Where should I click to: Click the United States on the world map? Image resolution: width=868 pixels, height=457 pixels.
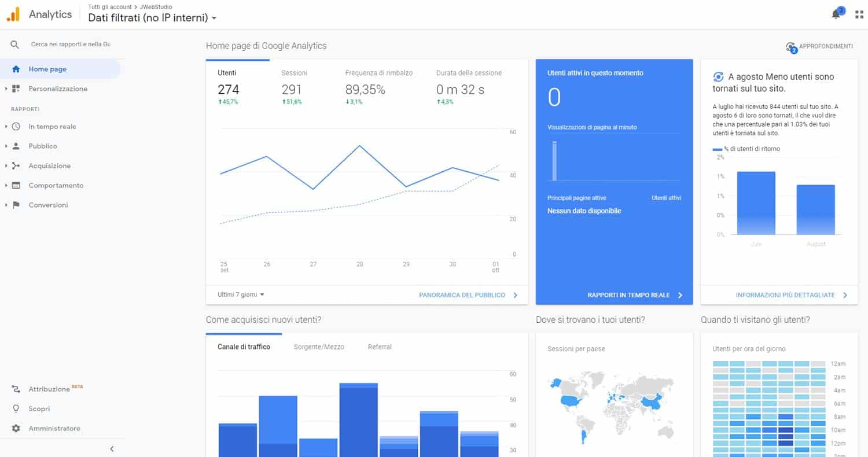point(571,401)
